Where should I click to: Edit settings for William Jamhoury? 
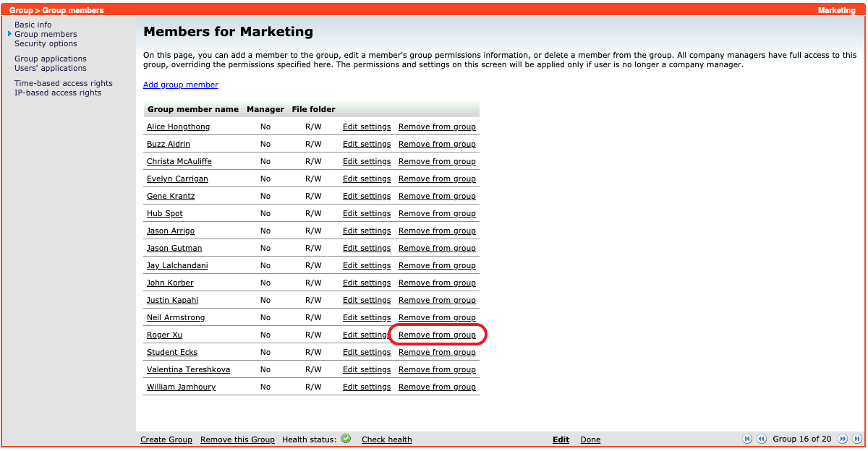coord(367,387)
